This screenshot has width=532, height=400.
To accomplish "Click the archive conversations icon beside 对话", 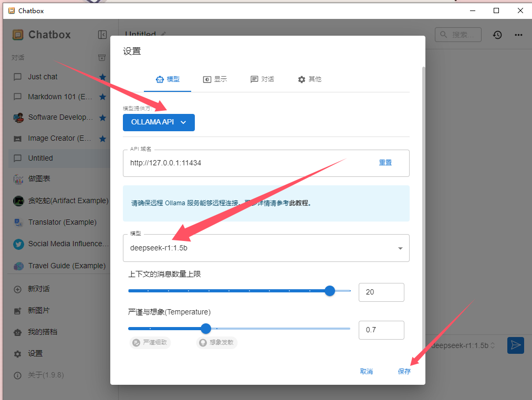I will tap(102, 58).
